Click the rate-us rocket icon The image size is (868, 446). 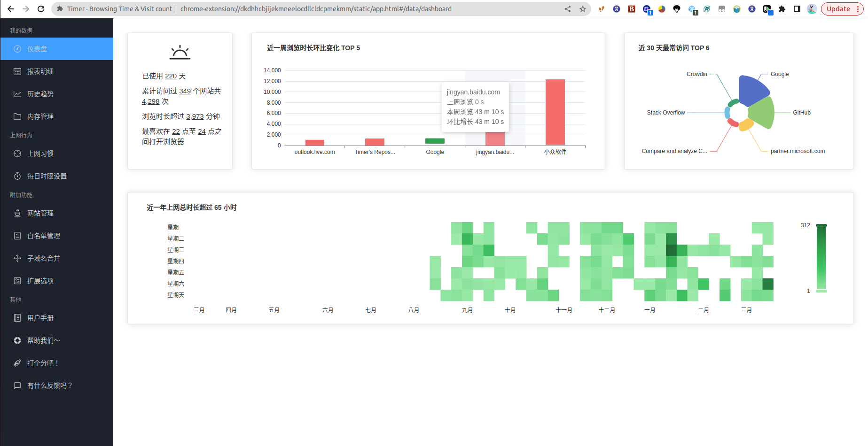point(17,363)
